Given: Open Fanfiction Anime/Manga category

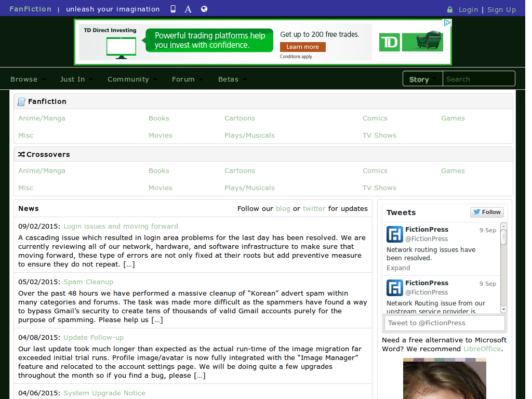Looking at the screenshot, I should (x=42, y=118).
